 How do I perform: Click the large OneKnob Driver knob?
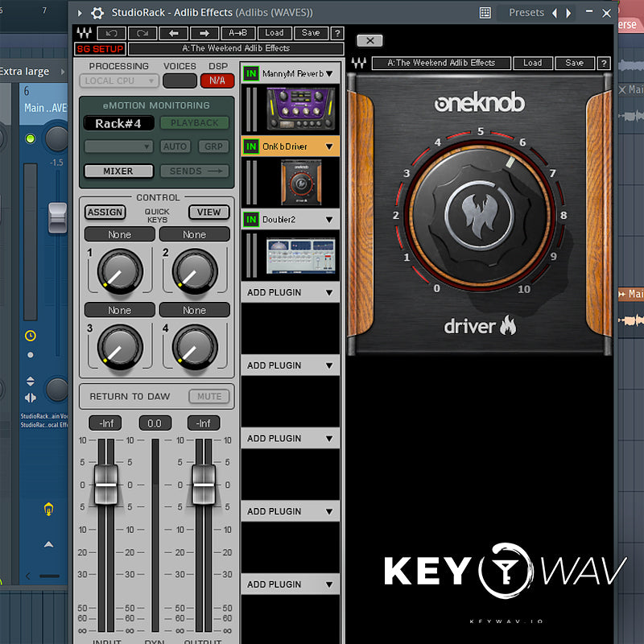click(479, 215)
